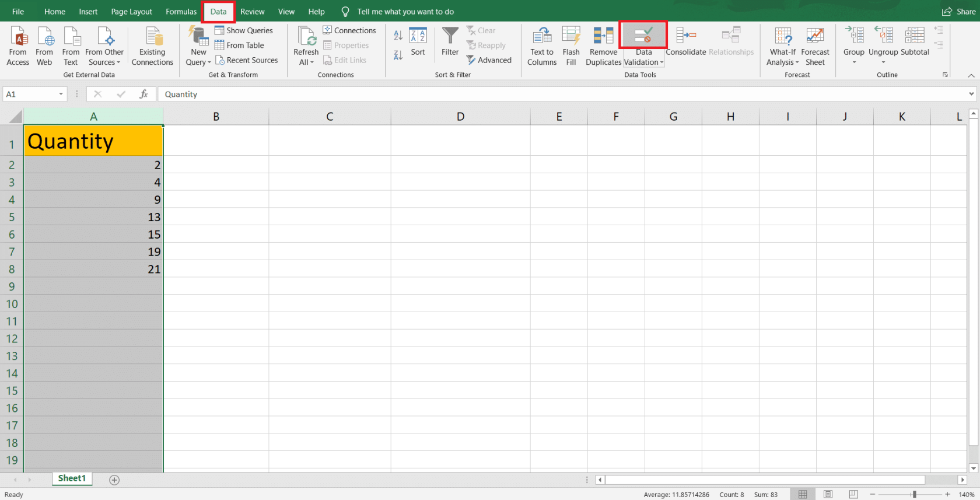Open the Connections dialog
Viewport: 980px width, 500px height.
pyautogui.click(x=349, y=30)
